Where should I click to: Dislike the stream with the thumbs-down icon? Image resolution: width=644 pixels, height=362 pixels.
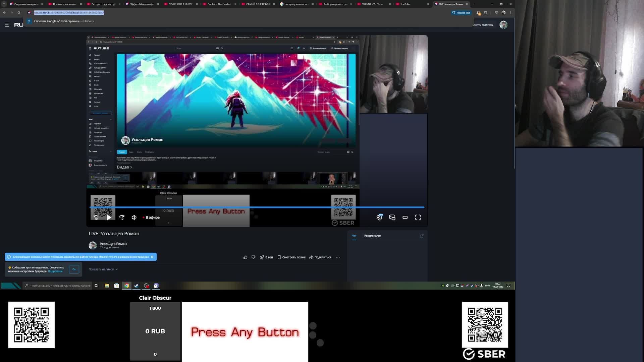pos(253,257)
